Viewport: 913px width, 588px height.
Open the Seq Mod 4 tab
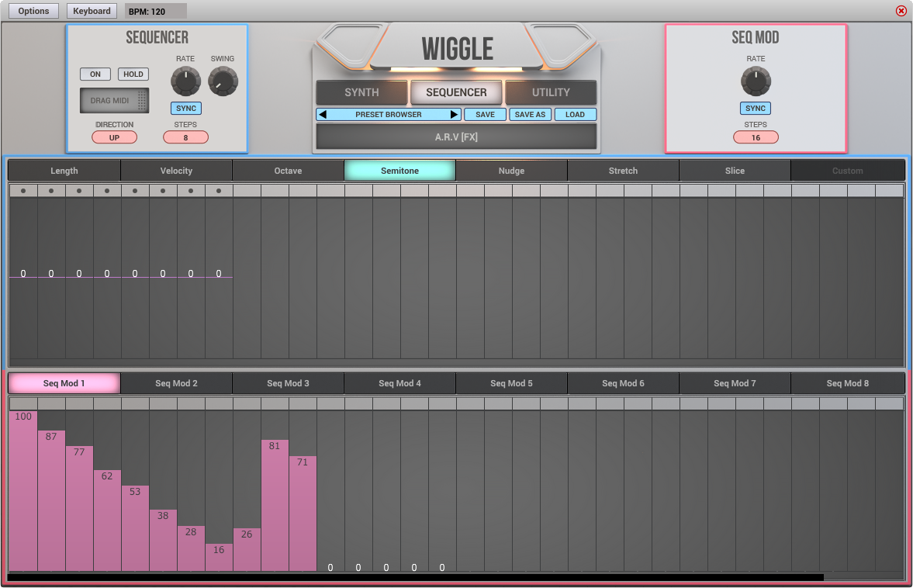(400, 383)
